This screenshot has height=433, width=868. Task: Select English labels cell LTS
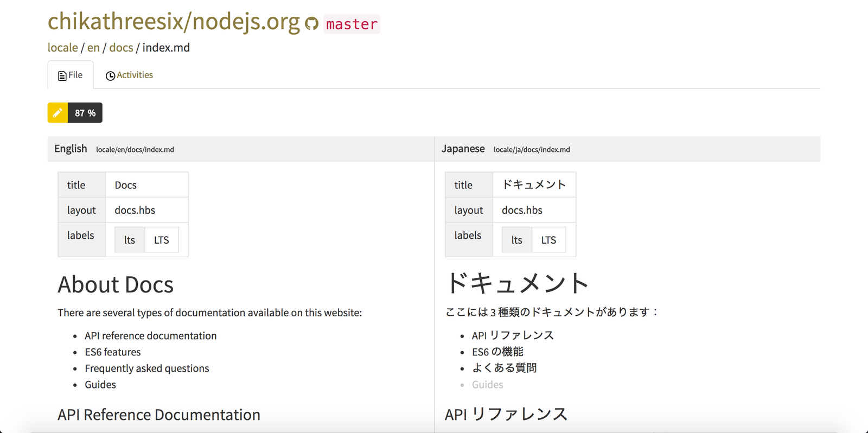162,240
